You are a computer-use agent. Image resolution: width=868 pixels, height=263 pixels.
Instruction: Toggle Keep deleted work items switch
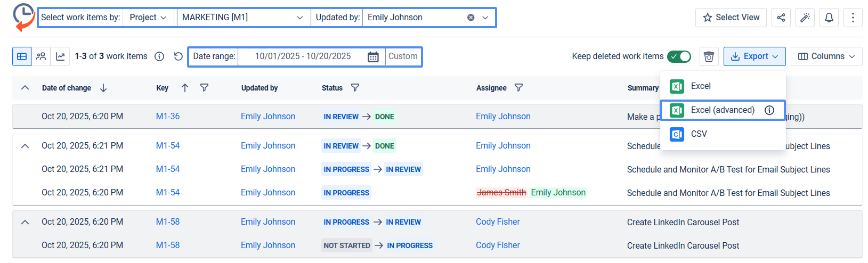click(679, 56)
